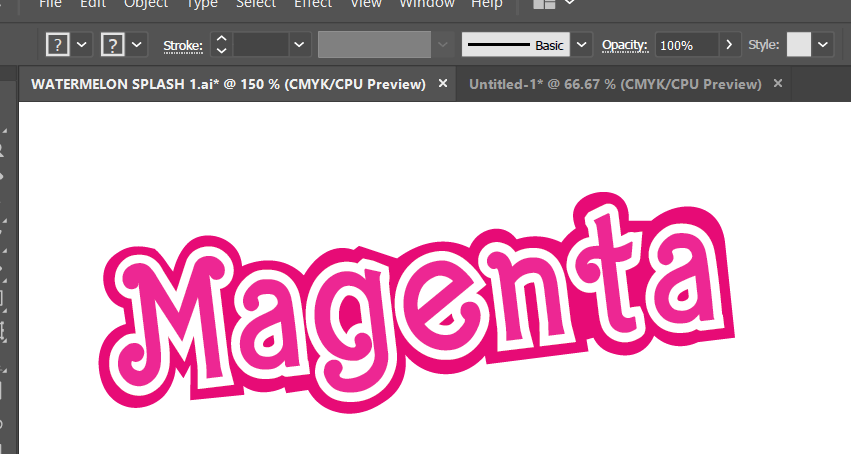Close the WATERMELON SPLASH 1.ai tab

click(443, 84)
